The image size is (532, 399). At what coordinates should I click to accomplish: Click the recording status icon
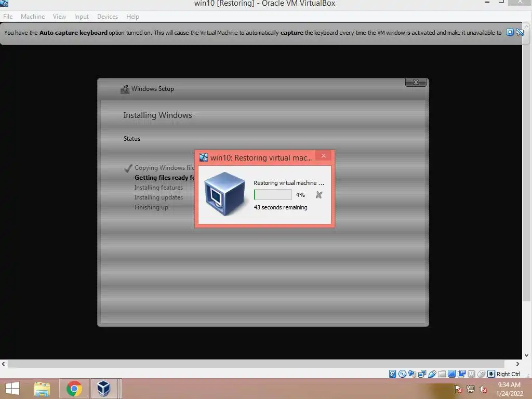(x=461, y=374)
